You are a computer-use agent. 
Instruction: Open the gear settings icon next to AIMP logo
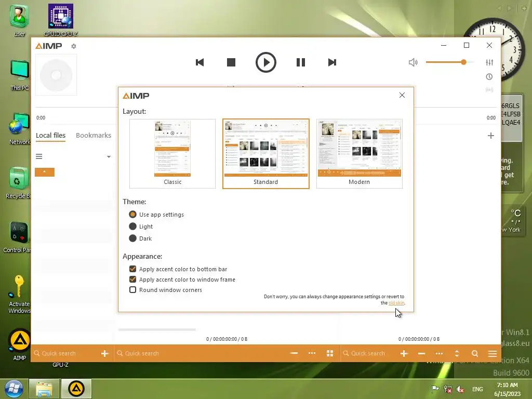pyautogui.click(x=74, y=46)
